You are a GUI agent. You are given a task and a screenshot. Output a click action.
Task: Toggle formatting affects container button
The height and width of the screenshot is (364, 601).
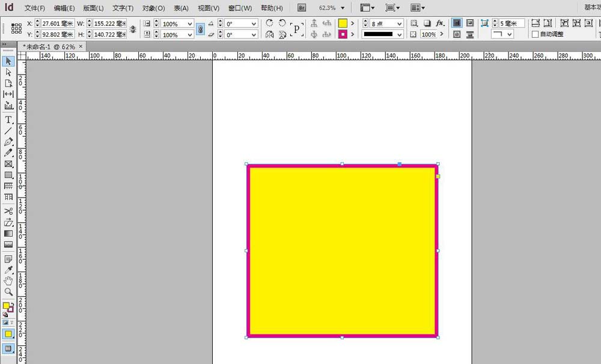[x=6, y=323]
